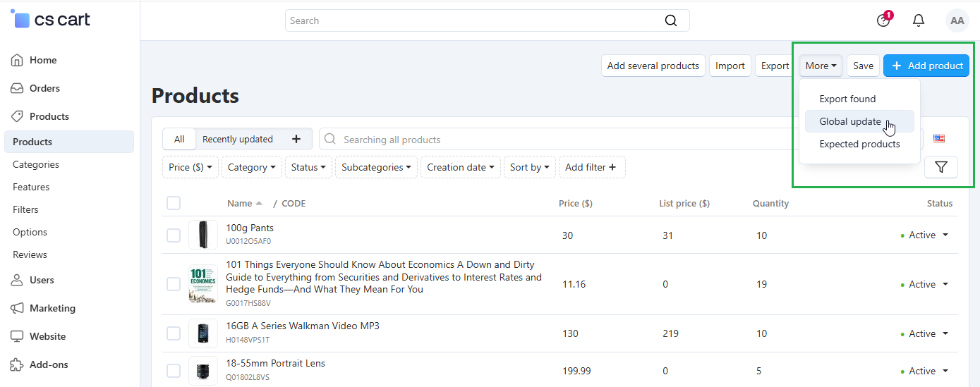The image size is (980, 387).
Task: Click the Add filter + button
Action: [x=591, y=167]
